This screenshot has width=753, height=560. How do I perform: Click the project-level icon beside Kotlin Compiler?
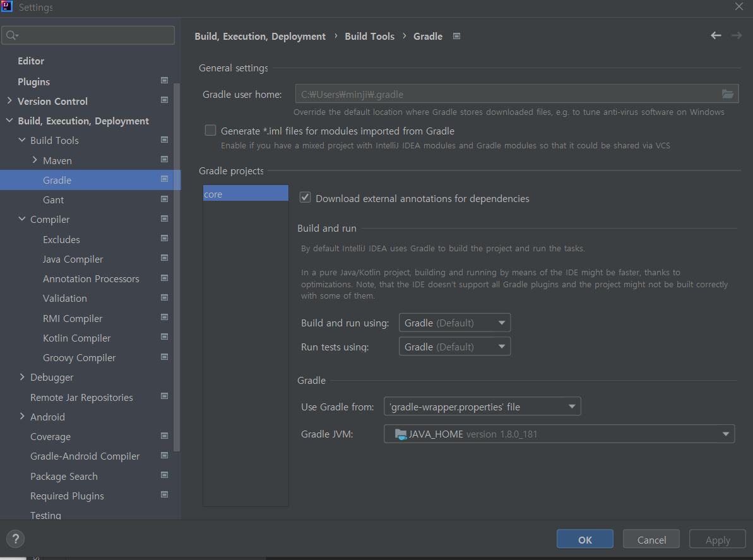164,337
